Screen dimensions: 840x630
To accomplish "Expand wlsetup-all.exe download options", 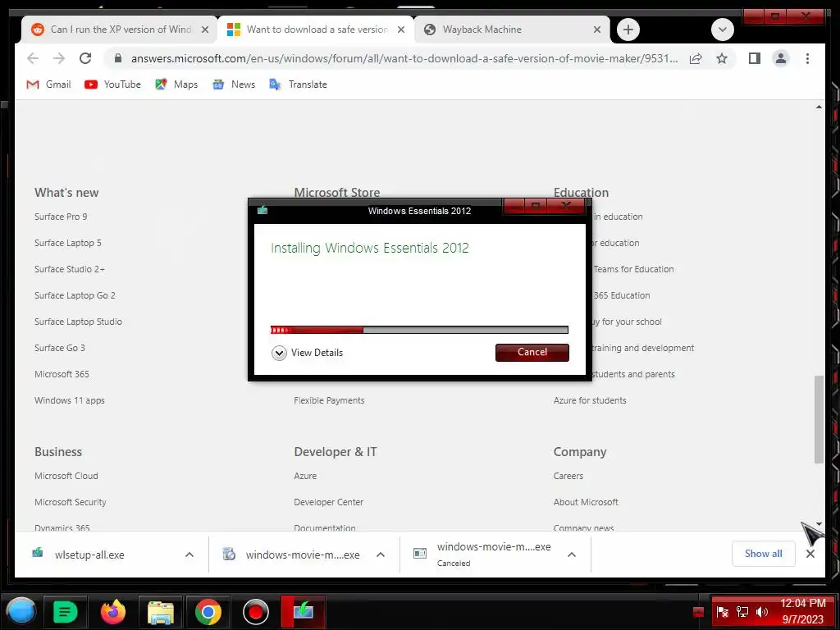I will (x=189, y=555).
